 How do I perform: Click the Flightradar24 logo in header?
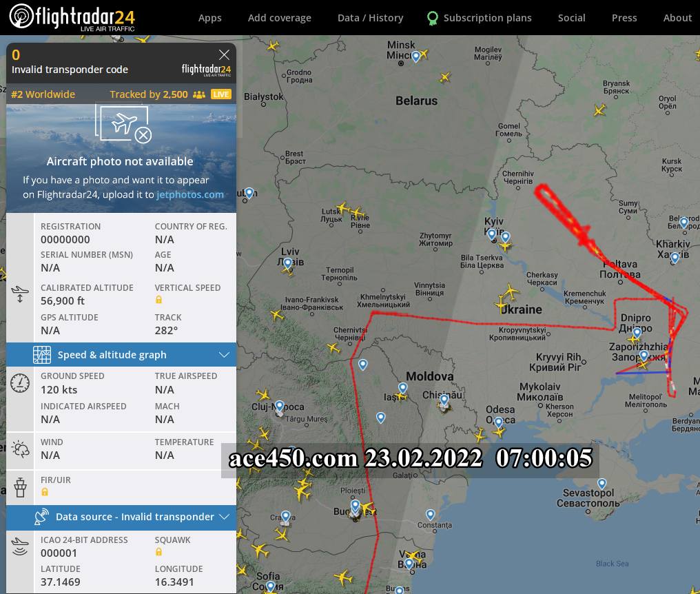coord(72,17)
